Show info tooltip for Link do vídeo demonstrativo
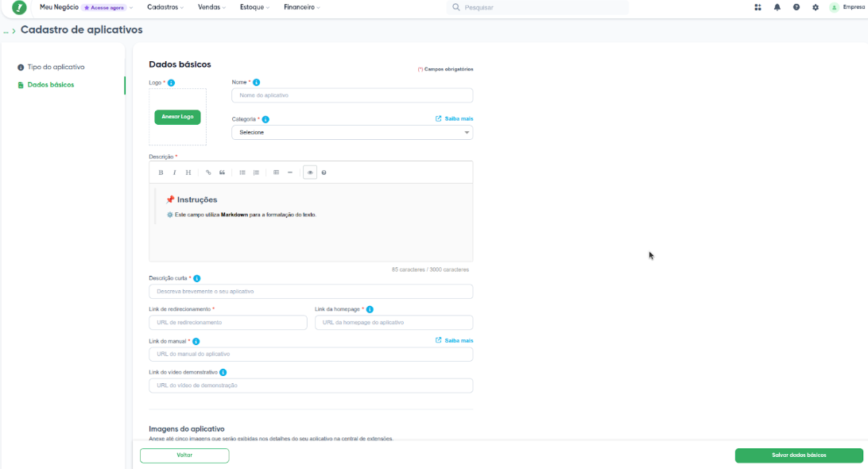The image size is (868, 469). pyautogui.click(x=223, y=373)
